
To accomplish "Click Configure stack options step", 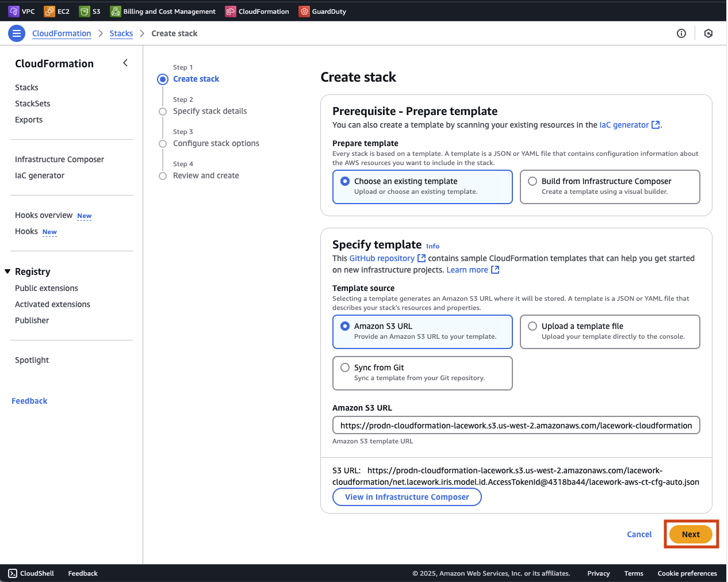I will (216, 143).
